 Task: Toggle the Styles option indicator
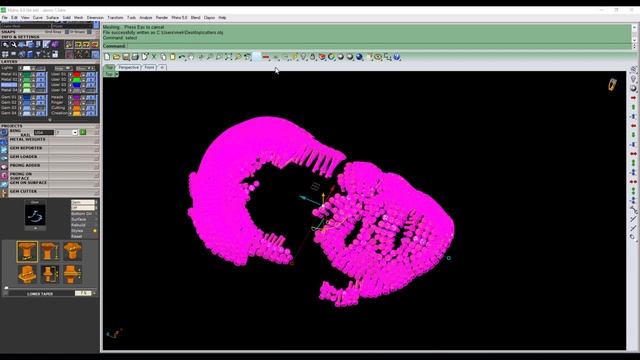[x=95, y=231]
